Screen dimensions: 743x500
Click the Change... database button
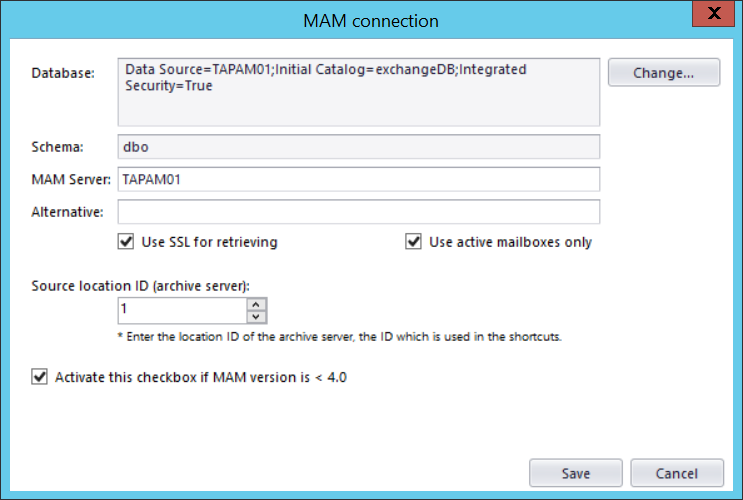coord(663,73)
